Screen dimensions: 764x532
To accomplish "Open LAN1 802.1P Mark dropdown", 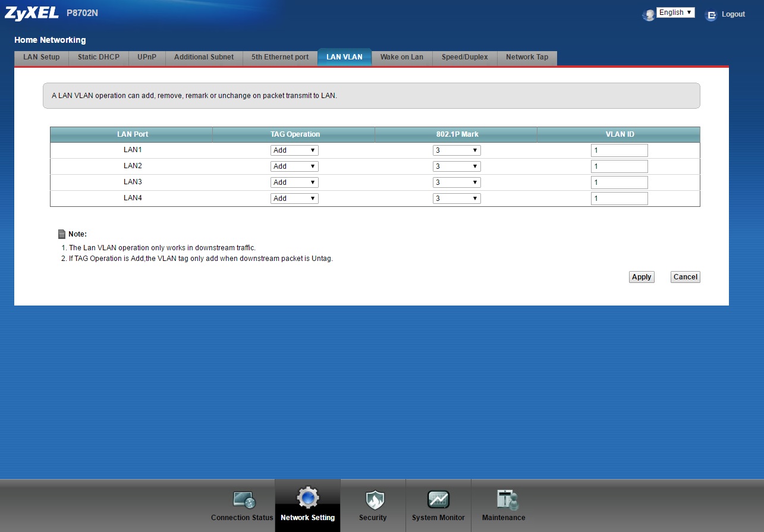I will pos(457,150).
